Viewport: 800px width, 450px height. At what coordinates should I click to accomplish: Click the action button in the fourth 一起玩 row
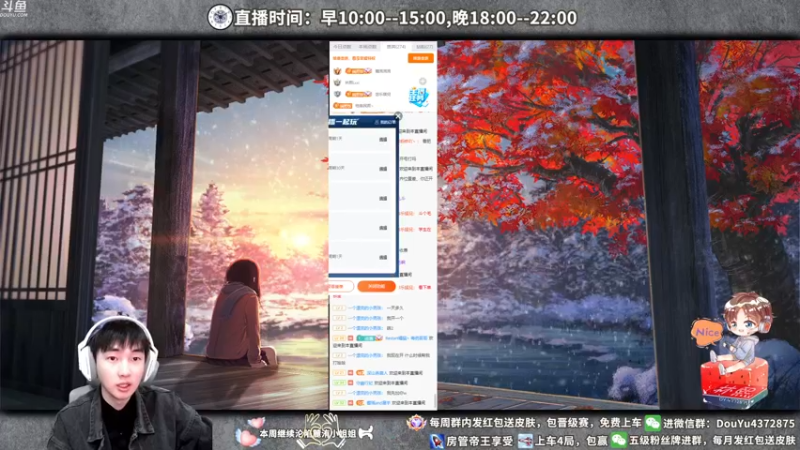point(383,228)
